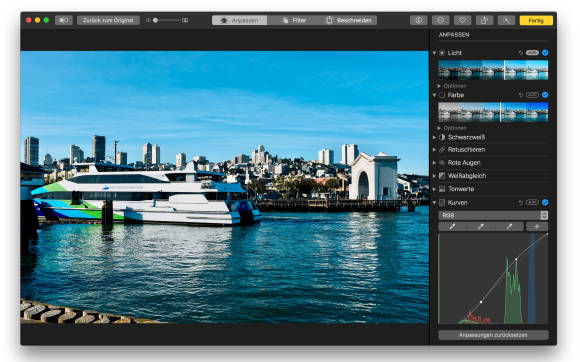580x362 pixels.
Task: Click the extensions (more options) toolbar icon
Action: click(440, 20)
